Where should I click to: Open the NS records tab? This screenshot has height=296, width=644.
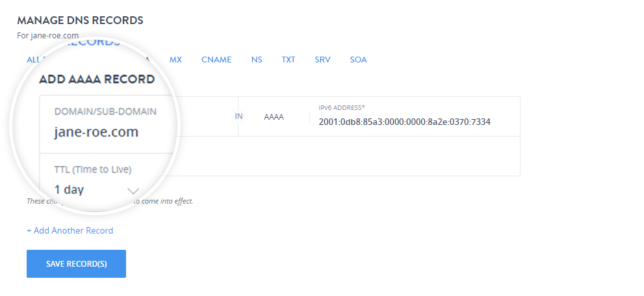coord(257,60)
